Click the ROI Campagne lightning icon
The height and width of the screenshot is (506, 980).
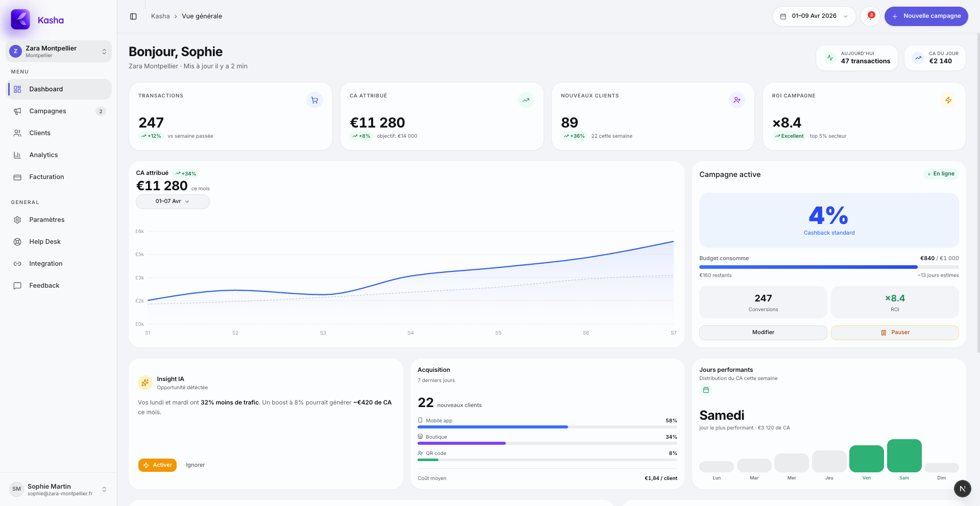pyautogui.click(x=948, y=100)
